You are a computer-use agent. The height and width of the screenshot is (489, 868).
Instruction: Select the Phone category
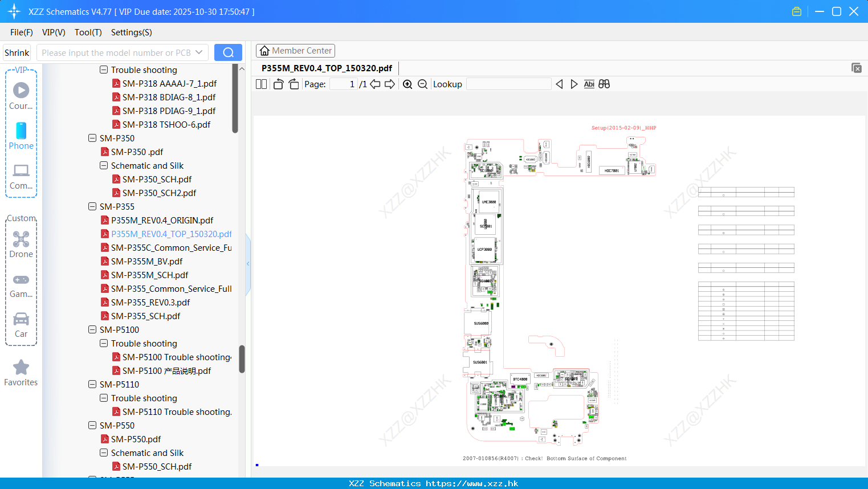pos(21,136)
